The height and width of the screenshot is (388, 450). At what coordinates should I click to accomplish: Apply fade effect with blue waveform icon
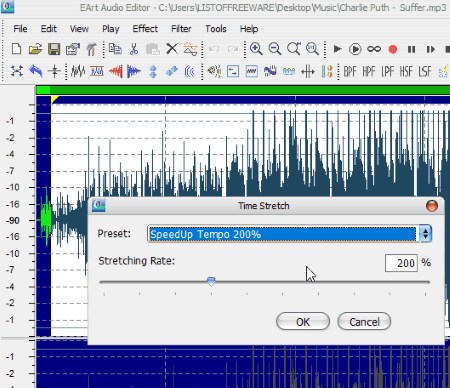pyautogui.click(x=134, y=71)
